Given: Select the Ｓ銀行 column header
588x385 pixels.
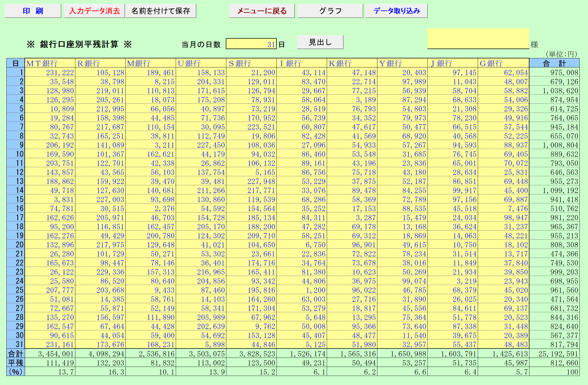Looking at the screenshot, I should [x=251, y=63].
